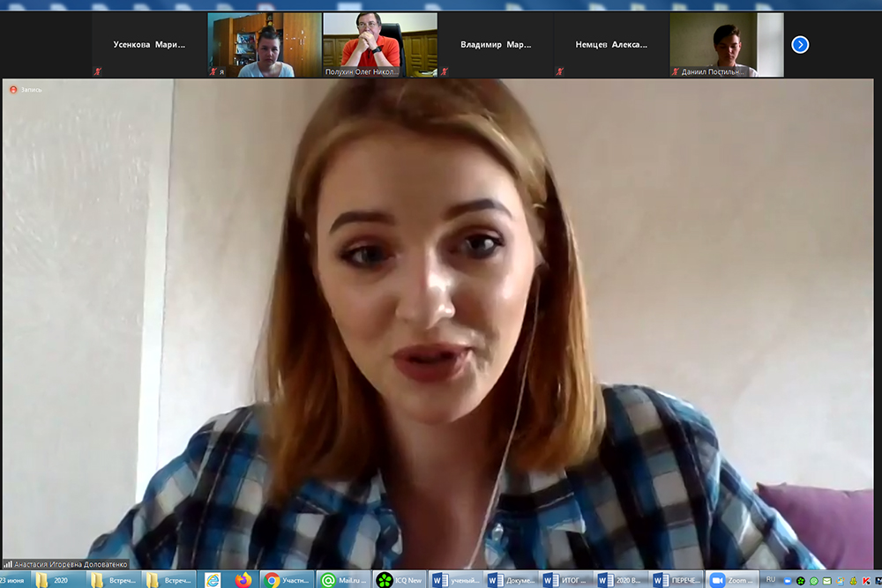
Task: Open Mail.ru taskbar app
Action: pyautogui.click(x=344, y=580)
